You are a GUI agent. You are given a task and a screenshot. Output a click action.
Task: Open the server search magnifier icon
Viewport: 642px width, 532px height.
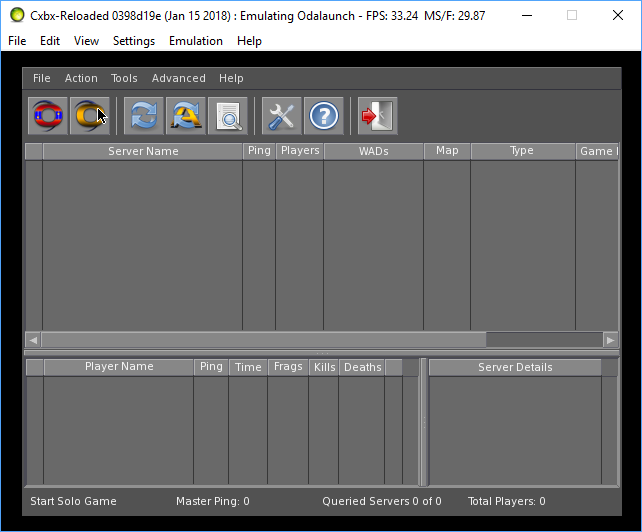228,116
